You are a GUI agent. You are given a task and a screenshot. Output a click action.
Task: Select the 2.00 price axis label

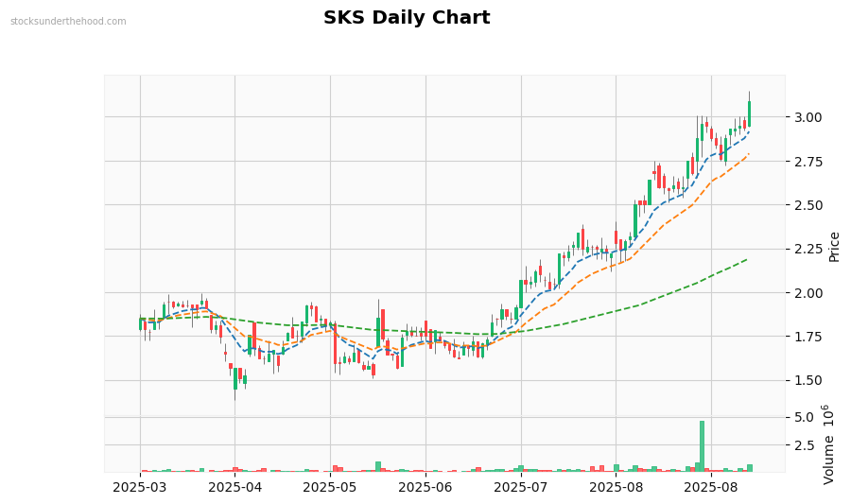tap(808, 293)
